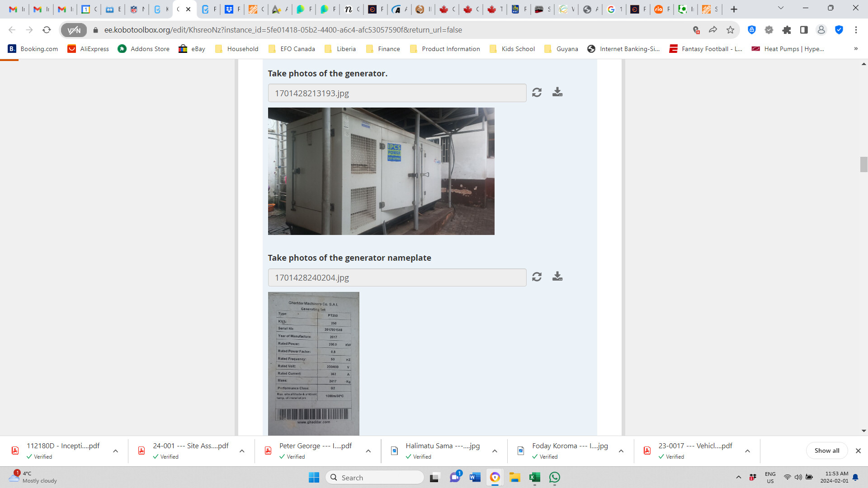Image resolution: width=868 pixels, height=488 pixels.
Task: Click the replace icon beside generator photo file
Action: point(537,93)
